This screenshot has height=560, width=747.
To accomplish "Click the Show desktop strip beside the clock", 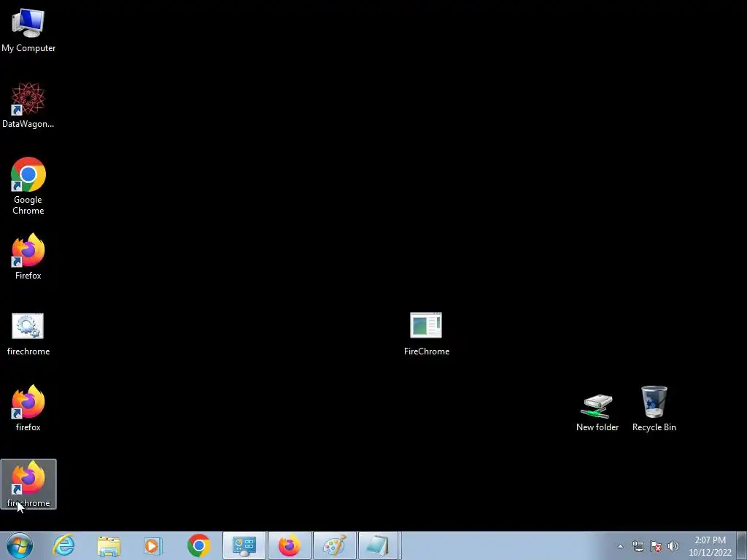I will pos(742,545).
